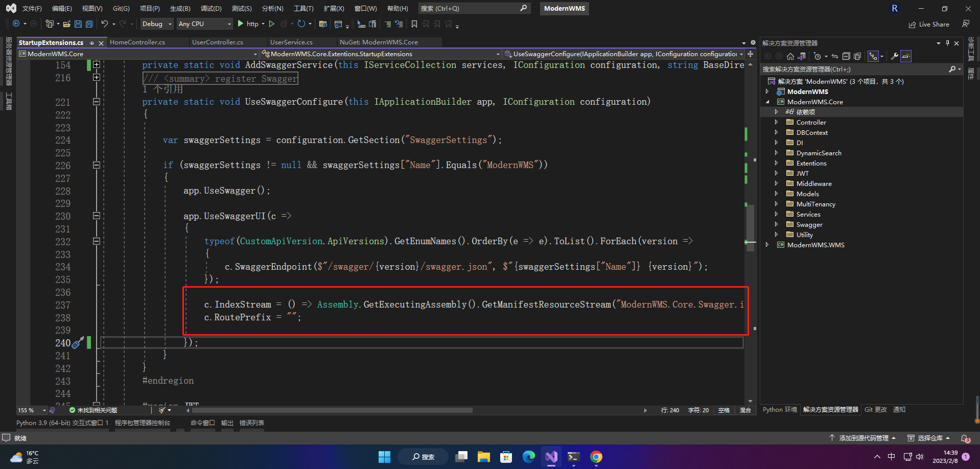This screenshot has width=980, height=469.
Task: Click the comment-out lines toolbar icon
Action: tap(388, 24)
